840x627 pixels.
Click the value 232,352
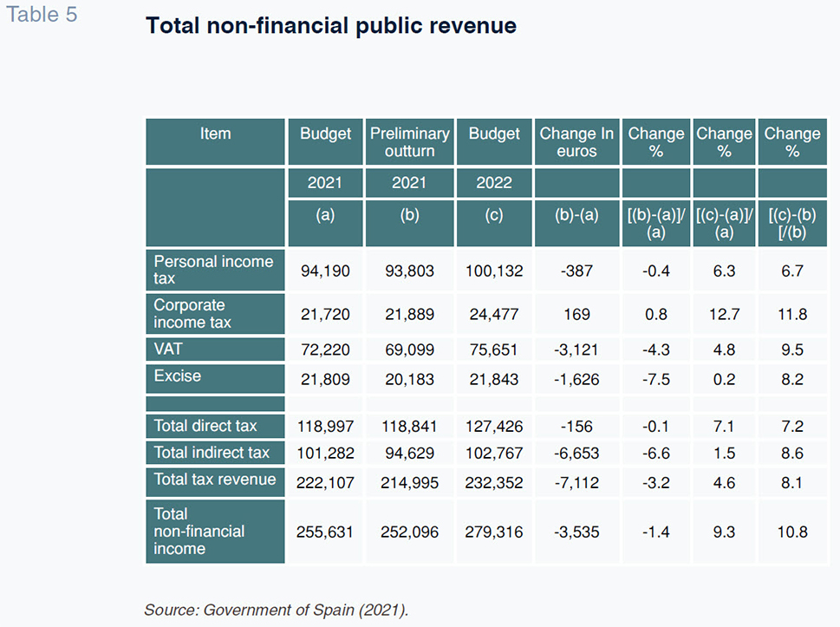tap(494, 483)
